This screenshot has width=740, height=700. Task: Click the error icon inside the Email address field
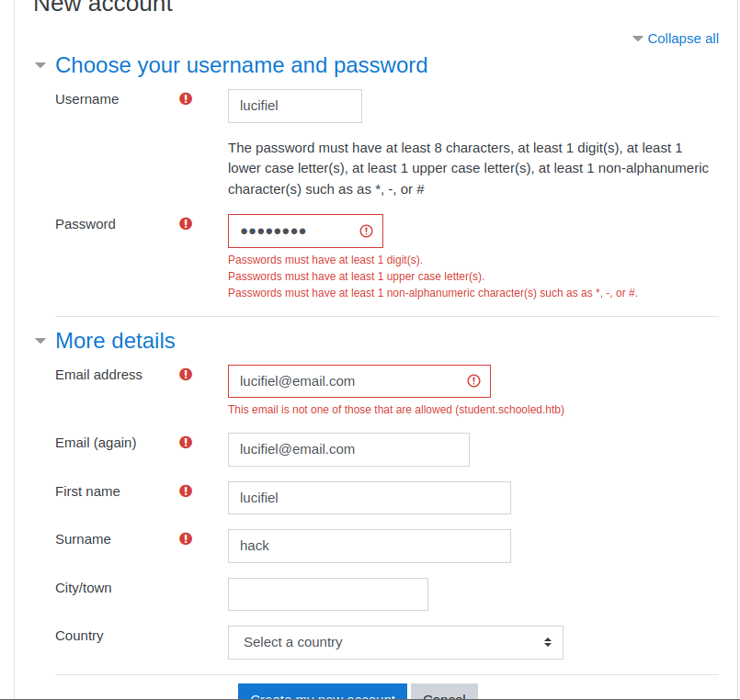pos(473,381)
